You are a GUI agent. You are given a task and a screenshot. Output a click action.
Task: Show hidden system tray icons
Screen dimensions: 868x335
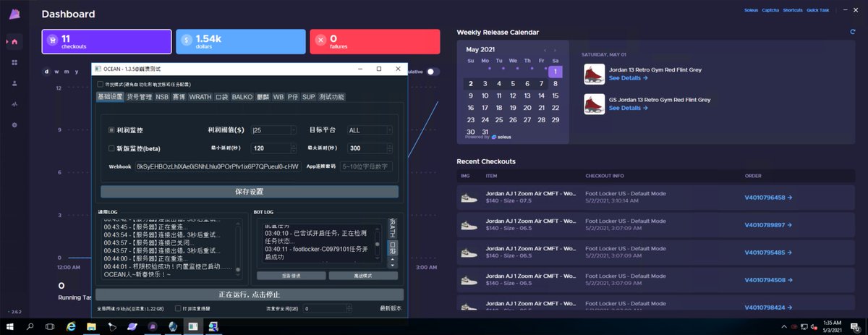(783, 327)
